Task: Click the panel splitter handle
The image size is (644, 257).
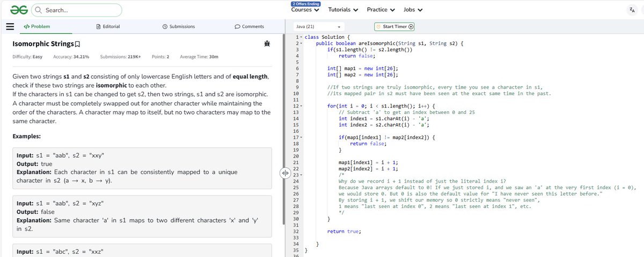Action: [x=285, y=172]
